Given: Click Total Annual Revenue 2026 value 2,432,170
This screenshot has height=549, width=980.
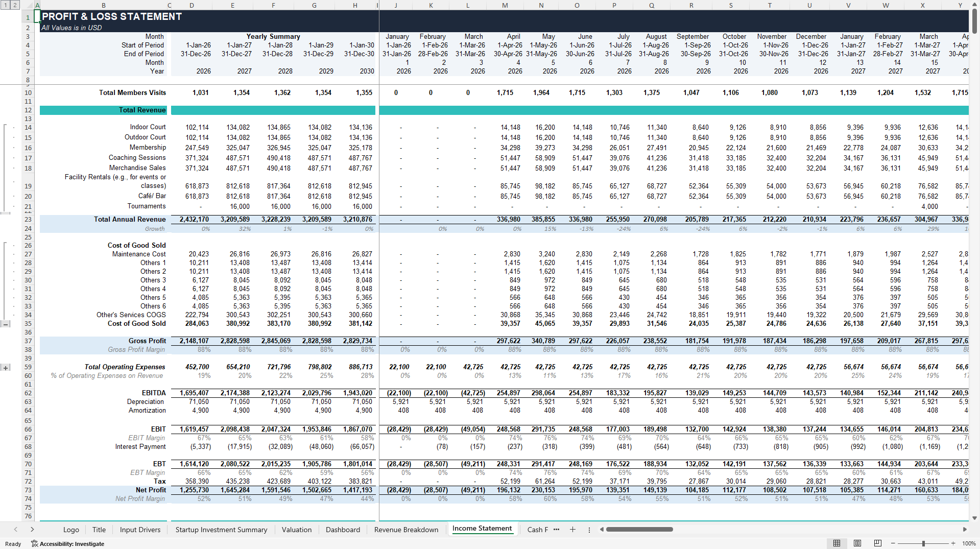Looking at the screenshot, I should (x=194, y=220).
